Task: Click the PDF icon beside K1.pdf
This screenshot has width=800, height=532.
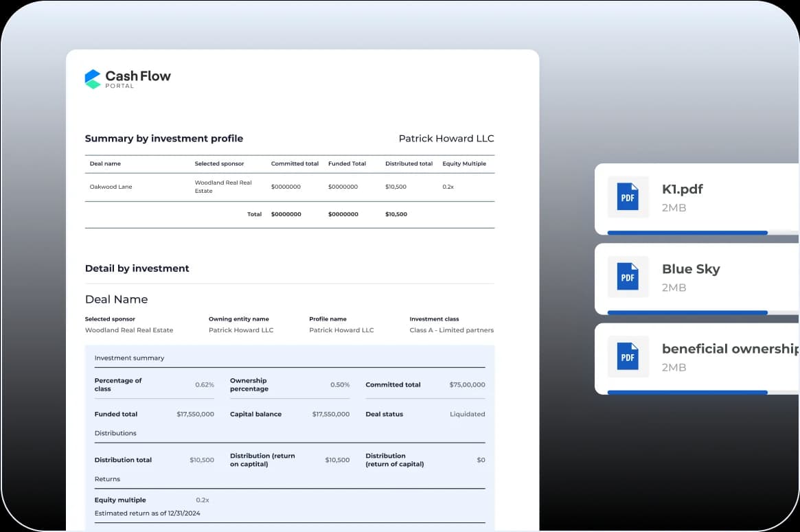Action: tap(628, 197)
